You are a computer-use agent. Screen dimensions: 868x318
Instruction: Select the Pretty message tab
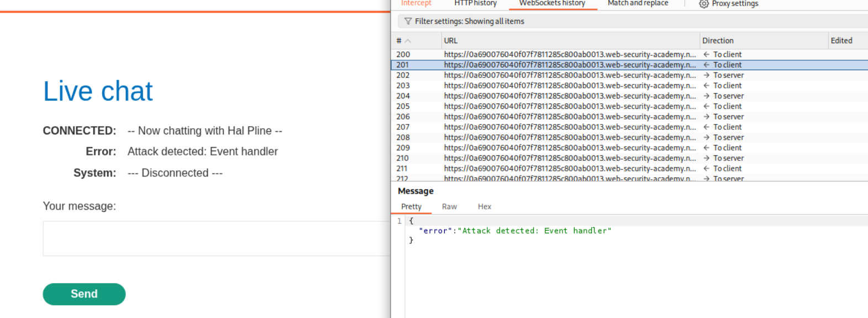[x=411, y=207]
